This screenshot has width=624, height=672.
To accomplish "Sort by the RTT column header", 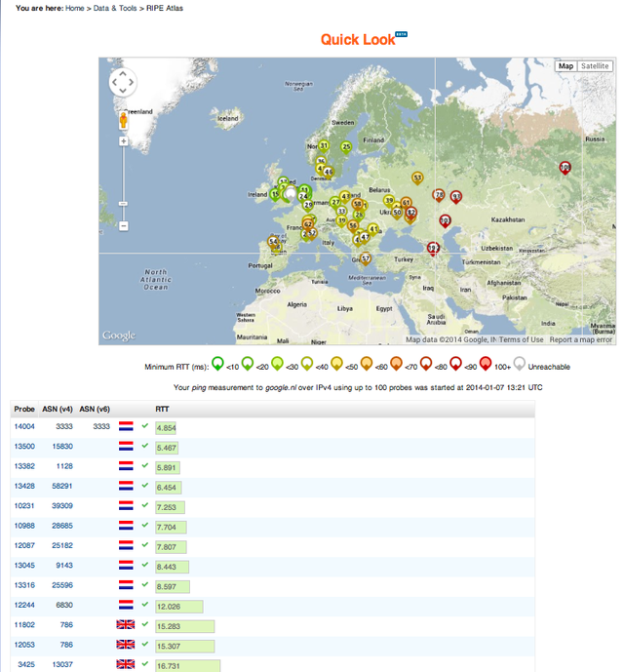I will tap(162, 409).
